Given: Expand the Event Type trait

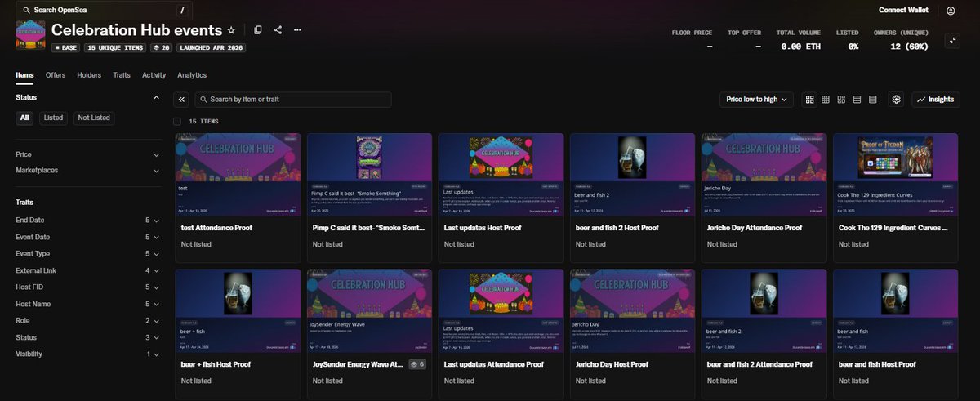Looking at the screenshot, I should (x=88, y=254).
